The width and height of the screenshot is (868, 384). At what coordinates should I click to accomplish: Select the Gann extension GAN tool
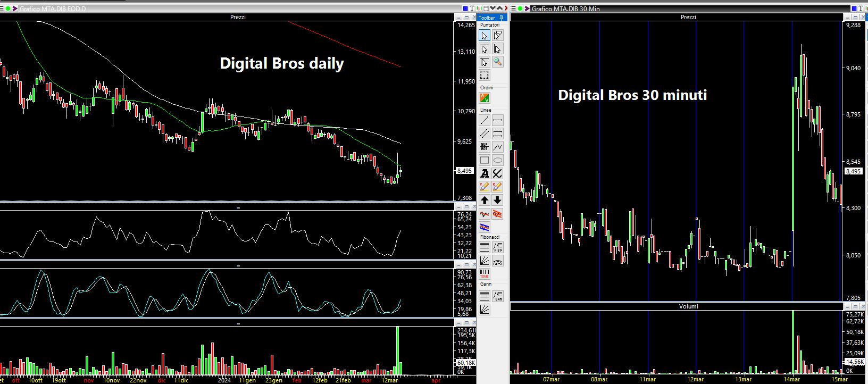pyautogui.click(x=497, y=296)
